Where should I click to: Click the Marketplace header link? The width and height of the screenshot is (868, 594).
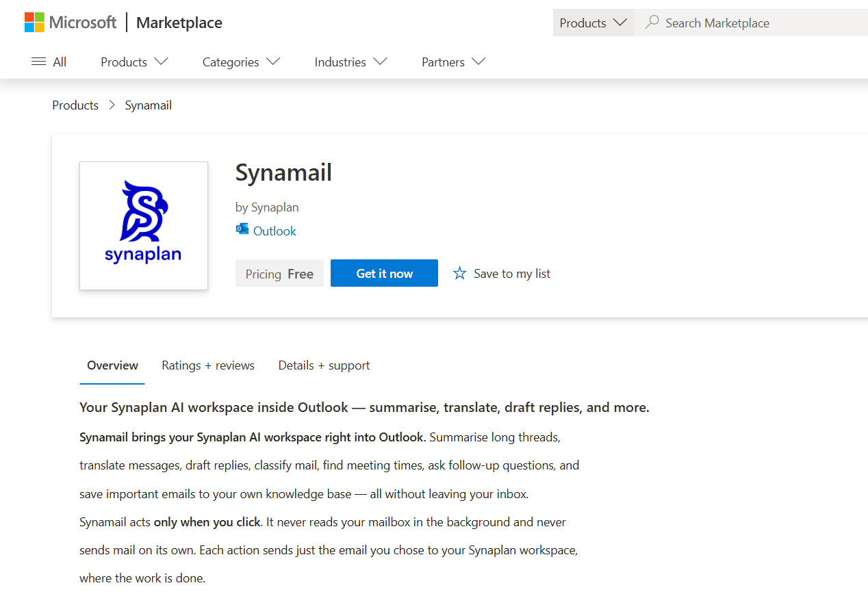point(179,23)
